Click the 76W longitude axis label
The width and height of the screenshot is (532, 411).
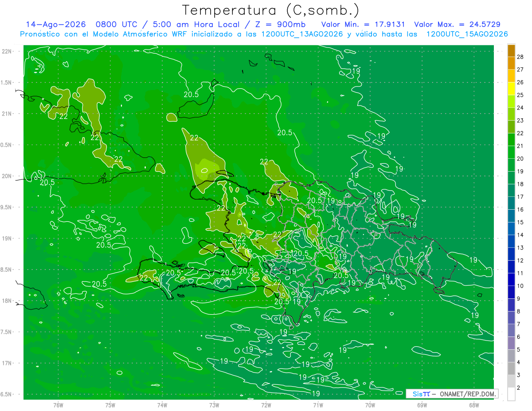point(58,405)
